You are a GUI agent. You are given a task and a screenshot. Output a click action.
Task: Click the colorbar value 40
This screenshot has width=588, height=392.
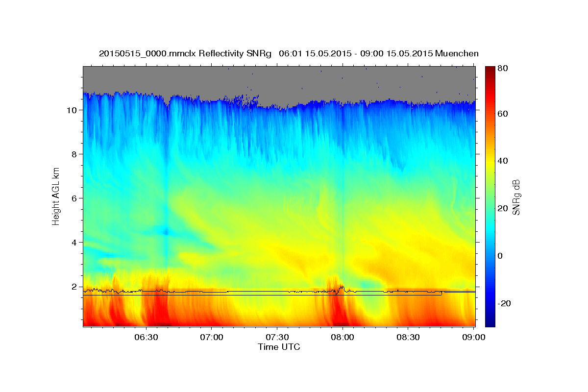503,161
